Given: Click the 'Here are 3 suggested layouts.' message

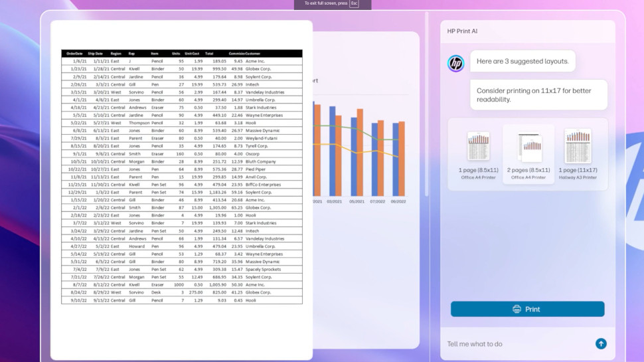Looking at the screenshot, I should 523,61.
